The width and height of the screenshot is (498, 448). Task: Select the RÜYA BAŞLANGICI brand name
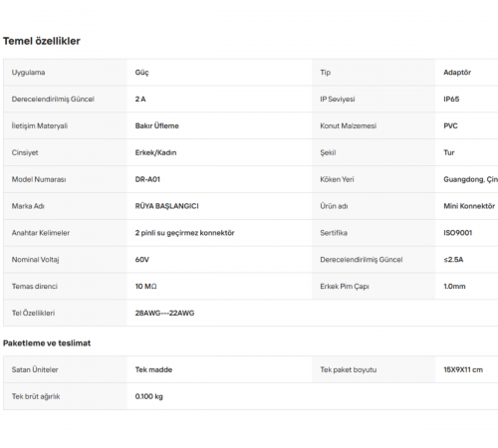click(166, 206)
